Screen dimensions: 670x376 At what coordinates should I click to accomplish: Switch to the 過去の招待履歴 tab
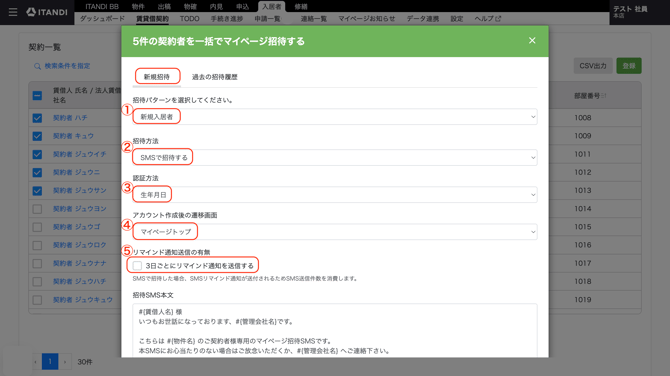coord(215,77)
